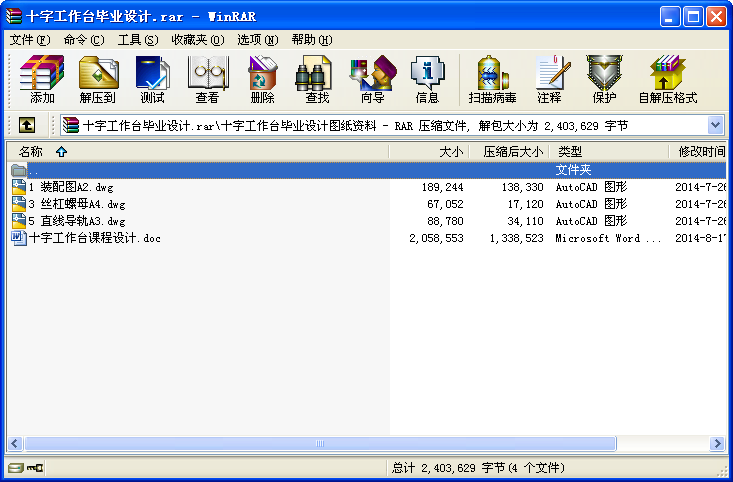
Task: Minimize the WinRAR window
Action: [670, 16]
